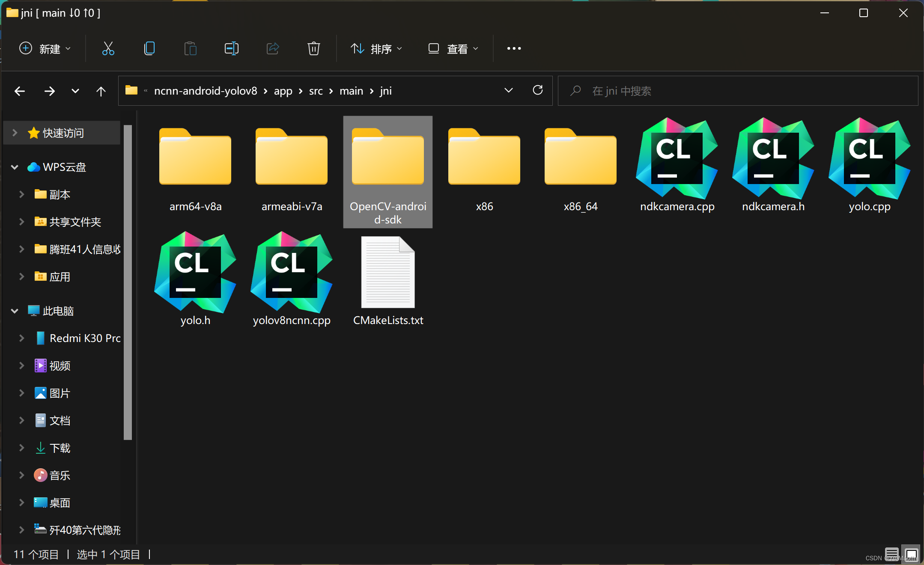Expand the Redmi K30 Pro node
Image resolution: width=924 pixels, height=565 pixels.
click(x=22, y=338)
